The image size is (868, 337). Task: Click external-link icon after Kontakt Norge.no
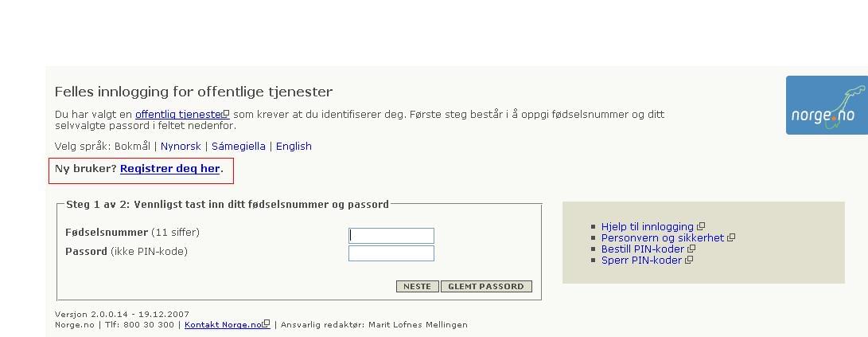tap(267, 323)
